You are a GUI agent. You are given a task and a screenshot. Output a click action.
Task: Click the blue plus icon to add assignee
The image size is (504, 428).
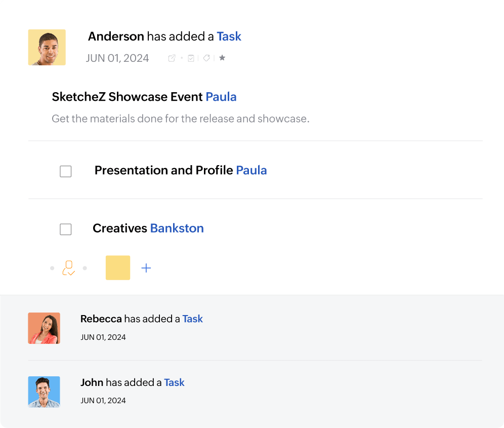[x=146, y=268]
